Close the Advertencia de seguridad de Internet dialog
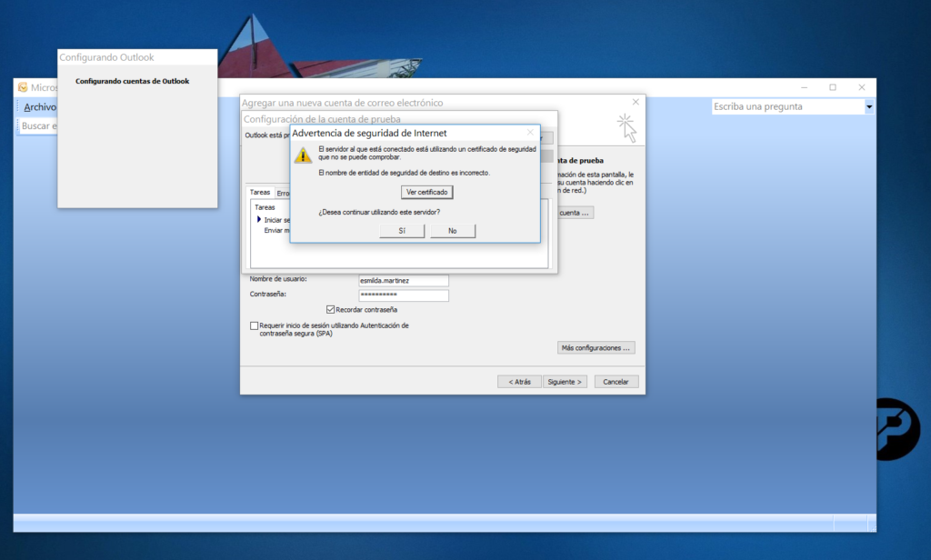Viewport: 931px width, 560px height. coord(530,133)
